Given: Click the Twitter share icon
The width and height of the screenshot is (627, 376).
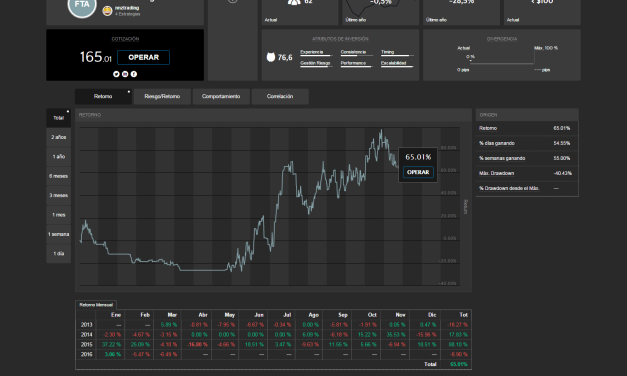Looking at the screenshot, I should click(116, 74).
